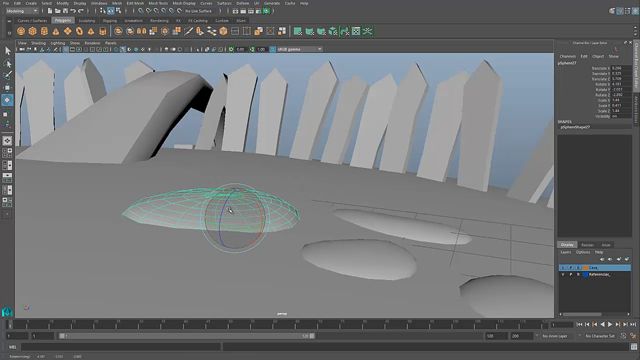Image resolution: width=640 pixels, height=360 pixels.
Task: Toggle visibility V of Reference layer
Action: tap(563, 275)
